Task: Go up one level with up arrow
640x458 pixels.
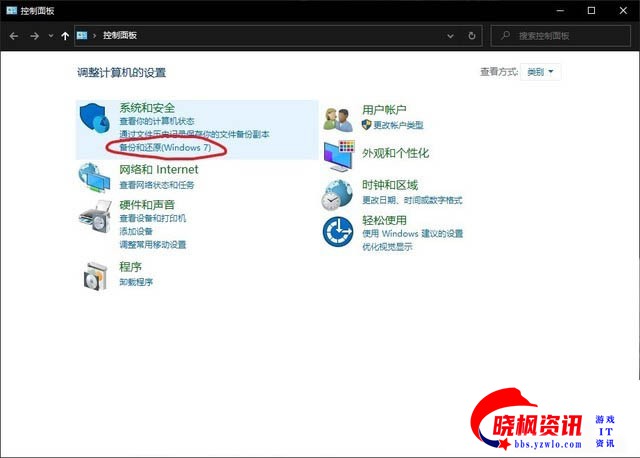Action: tap(66, 36)
